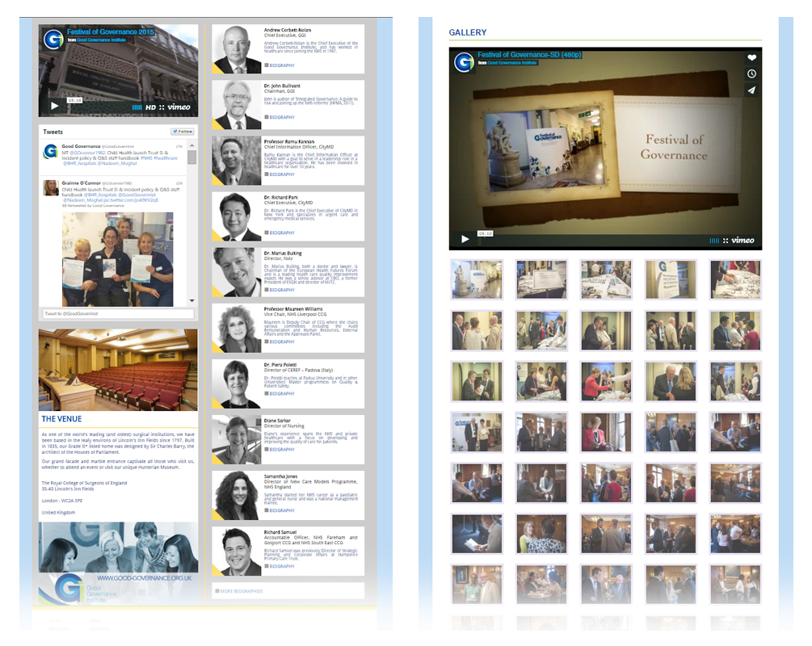Click the scroll down arrow in Tweets widget
This screenshot has height=646, width=812.
click(x=191, y=300)
